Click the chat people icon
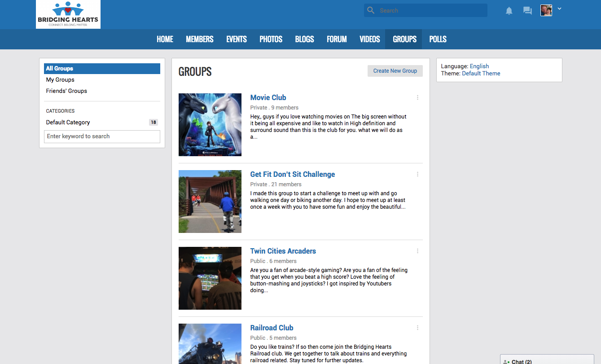This screenshot has height=364, width=601. pos(506,361)
